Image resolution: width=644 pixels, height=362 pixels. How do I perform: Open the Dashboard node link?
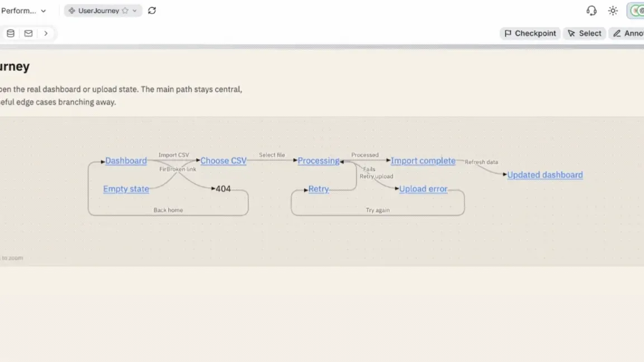[126, 160]
